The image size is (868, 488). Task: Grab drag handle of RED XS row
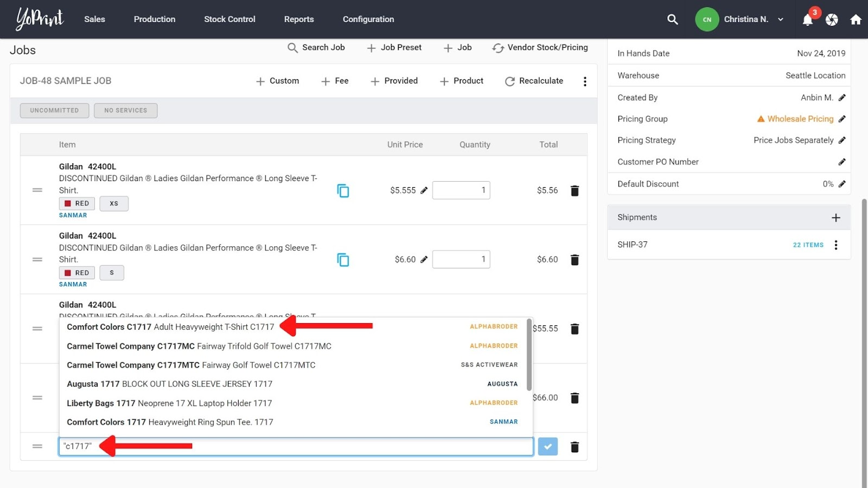click(x=37, y=190)
